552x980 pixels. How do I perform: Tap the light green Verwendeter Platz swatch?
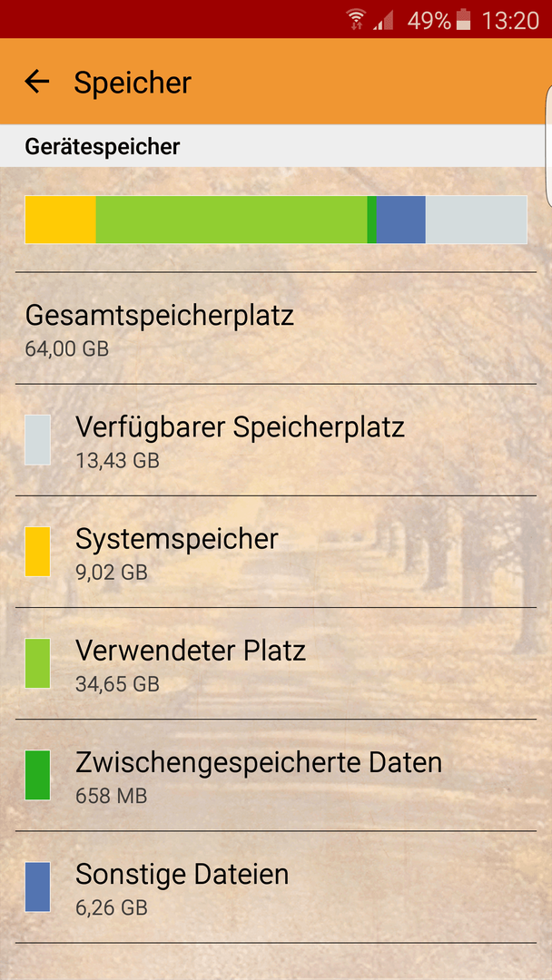[37, 663]
